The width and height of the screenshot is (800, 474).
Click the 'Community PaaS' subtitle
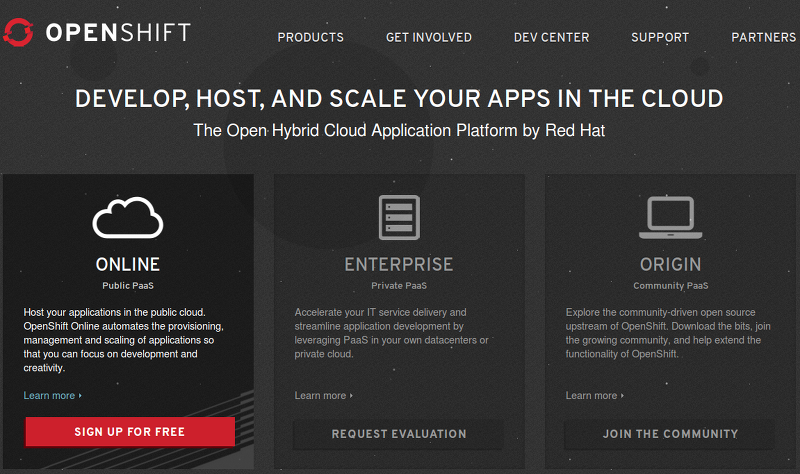tap(670, 286)
